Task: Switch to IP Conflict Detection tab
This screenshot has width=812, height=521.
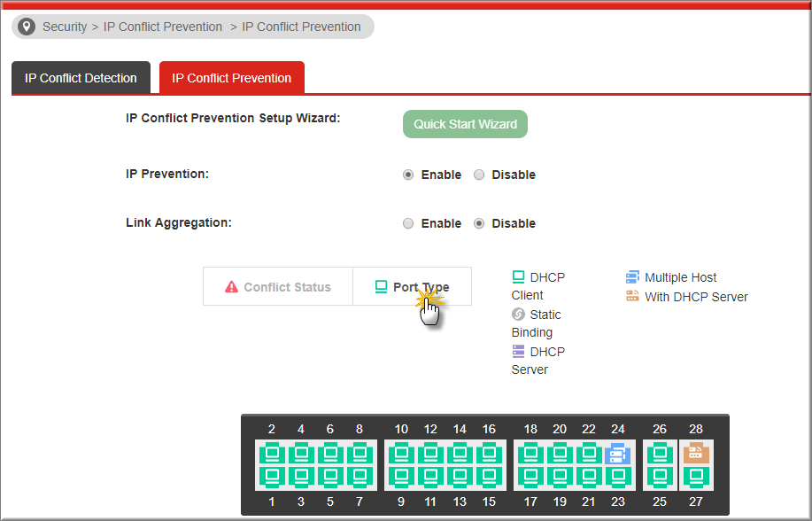Action: 81,78
